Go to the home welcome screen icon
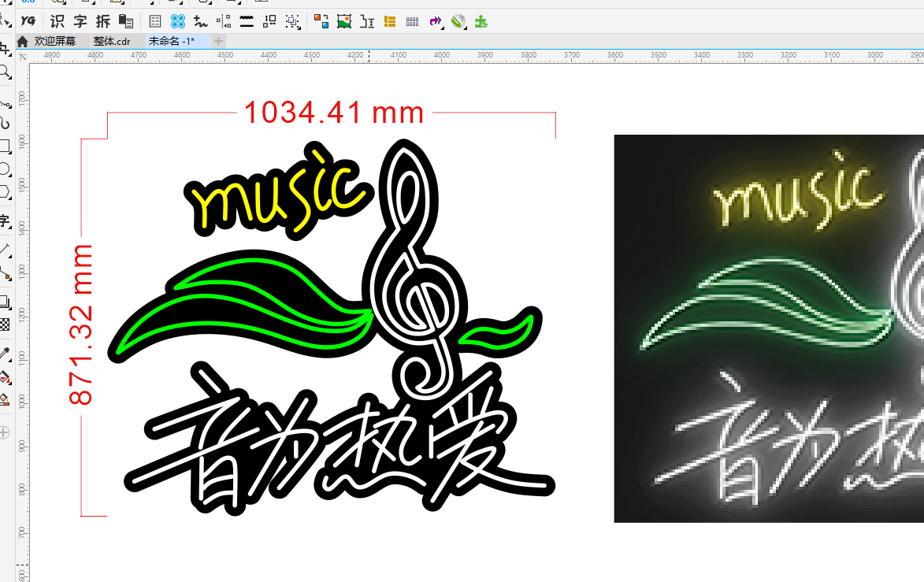 pos(22,41)
